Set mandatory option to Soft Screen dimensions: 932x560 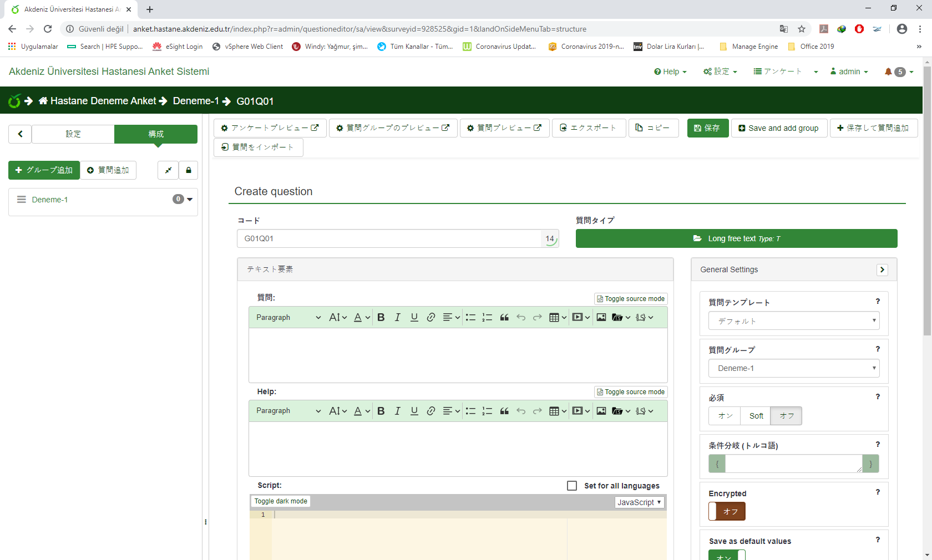coord(756,416)
